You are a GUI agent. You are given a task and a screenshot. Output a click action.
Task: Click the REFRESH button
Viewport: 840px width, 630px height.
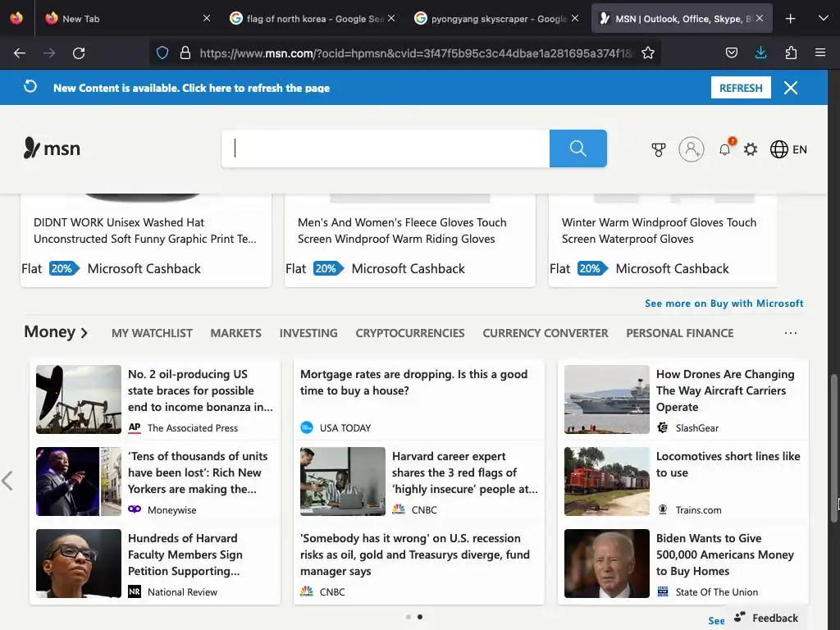741,88
